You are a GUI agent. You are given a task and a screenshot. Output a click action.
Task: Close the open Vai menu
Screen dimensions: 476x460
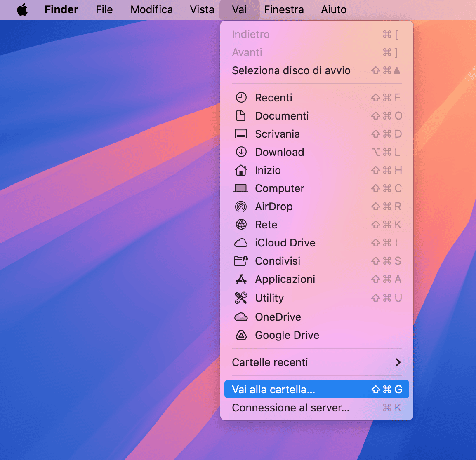coord(239,9)
